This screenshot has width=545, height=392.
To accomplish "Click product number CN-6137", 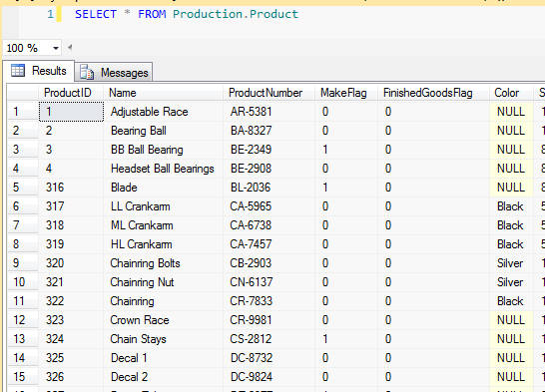I will point(269,282).
